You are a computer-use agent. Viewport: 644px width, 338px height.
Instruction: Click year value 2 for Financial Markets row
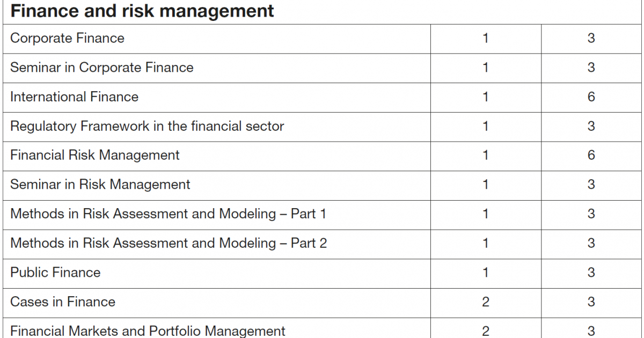coord(486,332)
